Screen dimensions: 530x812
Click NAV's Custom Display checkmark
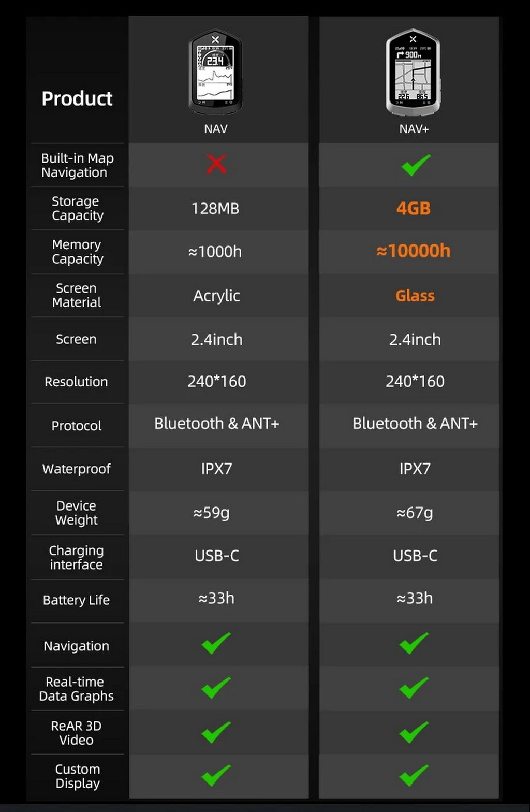coord(216,776)
